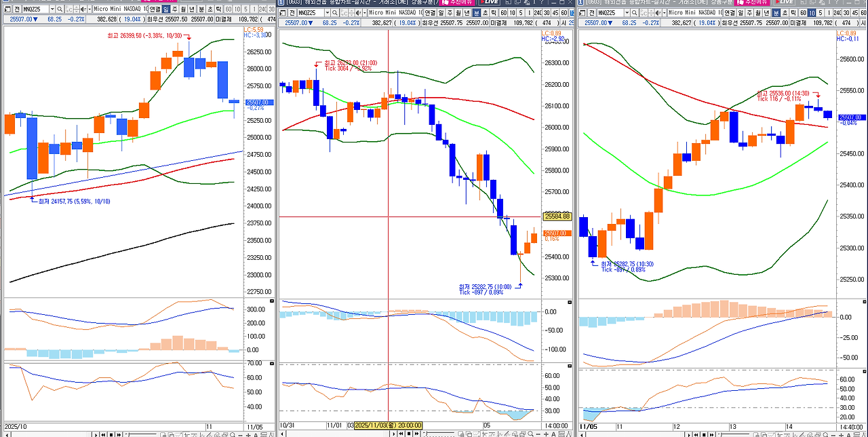Open 추천메뉴 menu in the middle window
The image size is (868, 437).
(456, 3)
